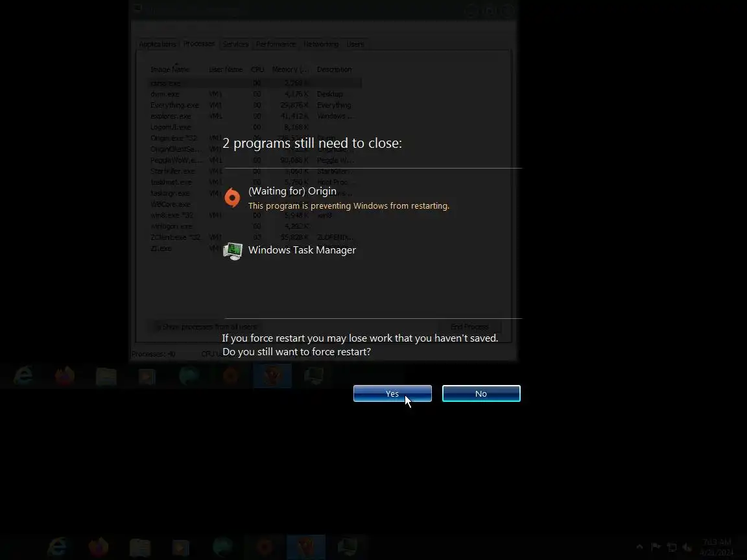The image size is (747, 560).
Task: Select dwm.exe row in Task Manager
Action: tap(255, 94)
